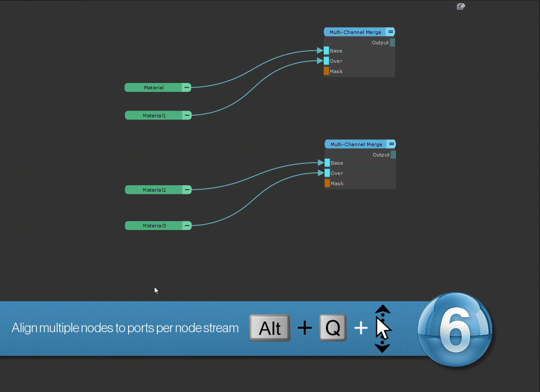The width and height of the screenshot is (540, 392).
Task: Click the Over port receiving the Material3 connection
Action: (x=327, y=173)
